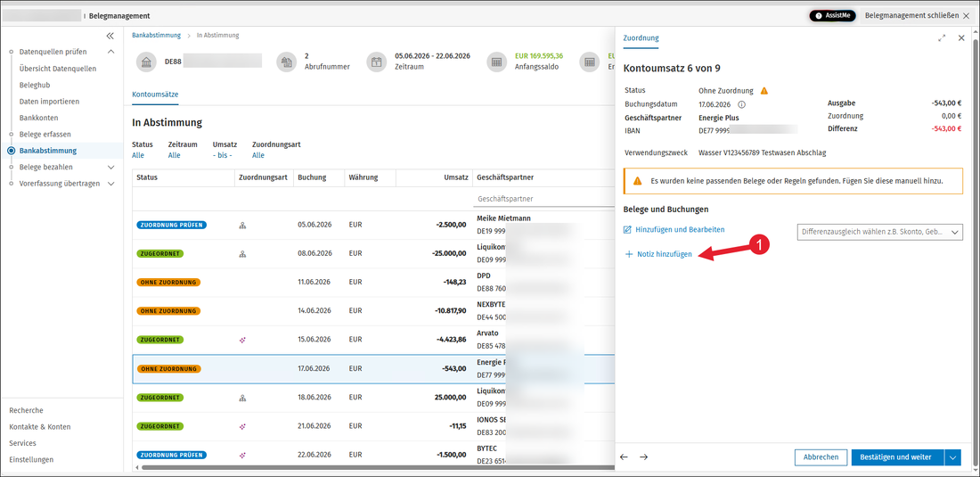The image size is (980, 477).
Task: Close the Zuordnung panel with X
Action: [961, 38]
